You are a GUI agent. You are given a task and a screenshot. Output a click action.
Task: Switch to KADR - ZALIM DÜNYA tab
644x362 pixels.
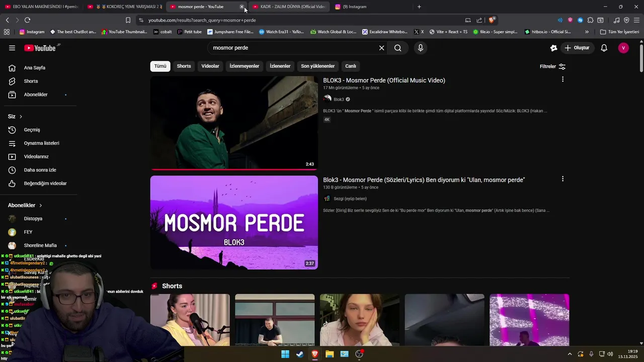click(x=289, y=7)
